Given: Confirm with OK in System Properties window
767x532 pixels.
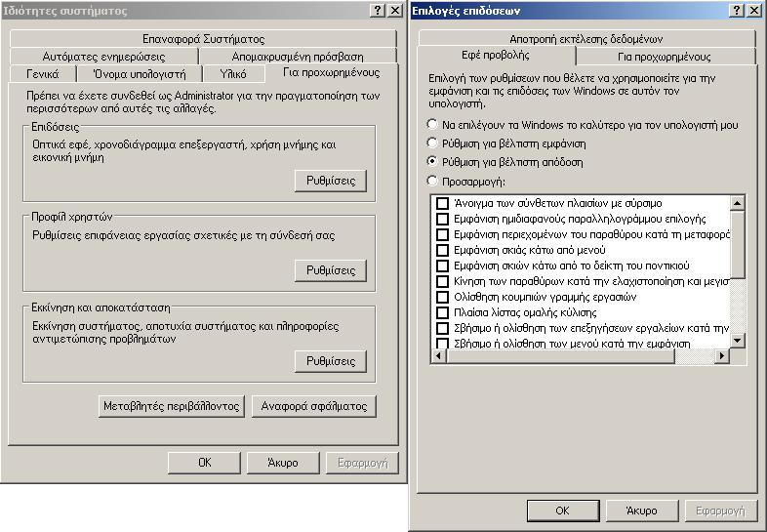Looking at the screenshot, I should [x=205, y=463].
